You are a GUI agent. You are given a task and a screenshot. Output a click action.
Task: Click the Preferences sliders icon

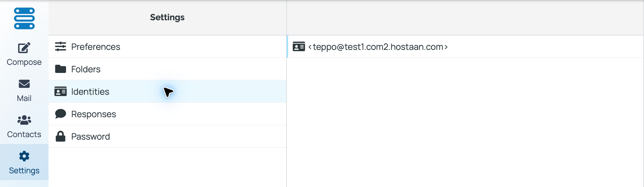pos(61,46)
